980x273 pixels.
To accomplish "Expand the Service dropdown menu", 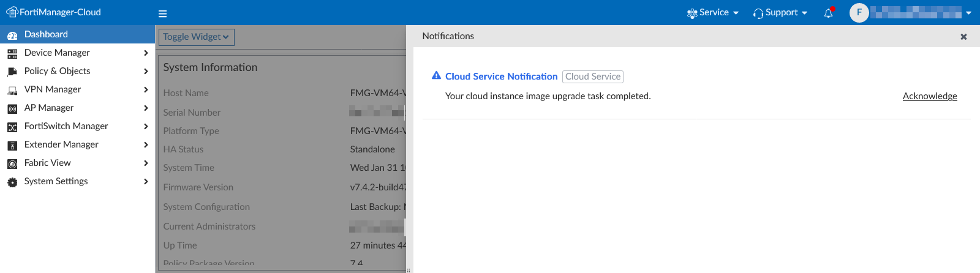I will tap(714, 13).
